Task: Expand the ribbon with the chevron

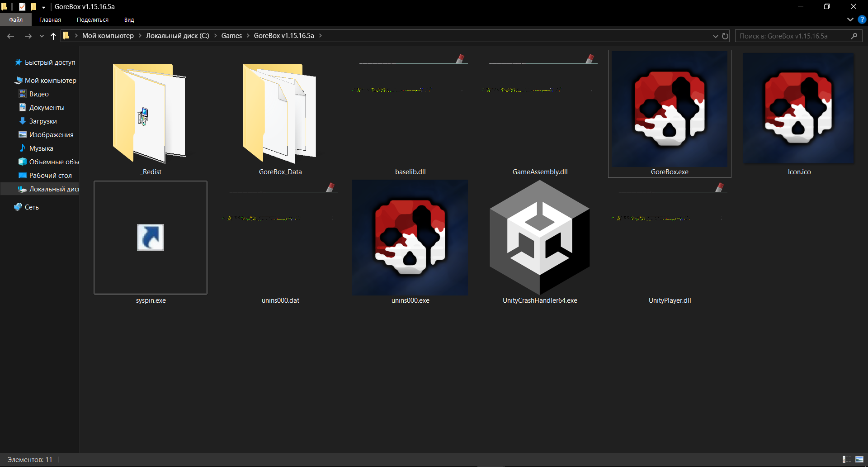Action: (850, 19)
